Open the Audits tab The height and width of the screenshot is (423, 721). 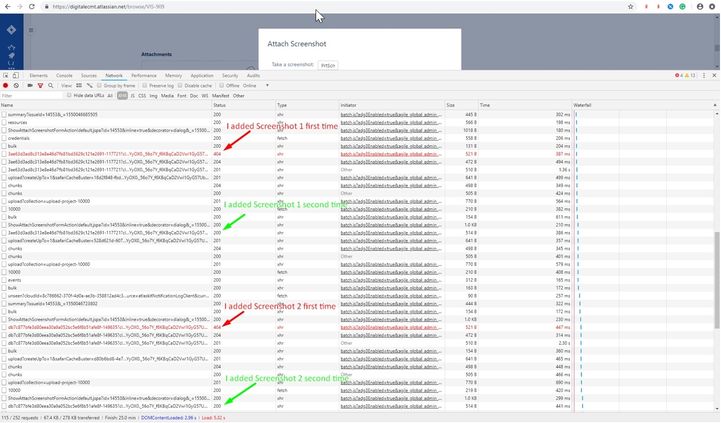click(253, 75)
